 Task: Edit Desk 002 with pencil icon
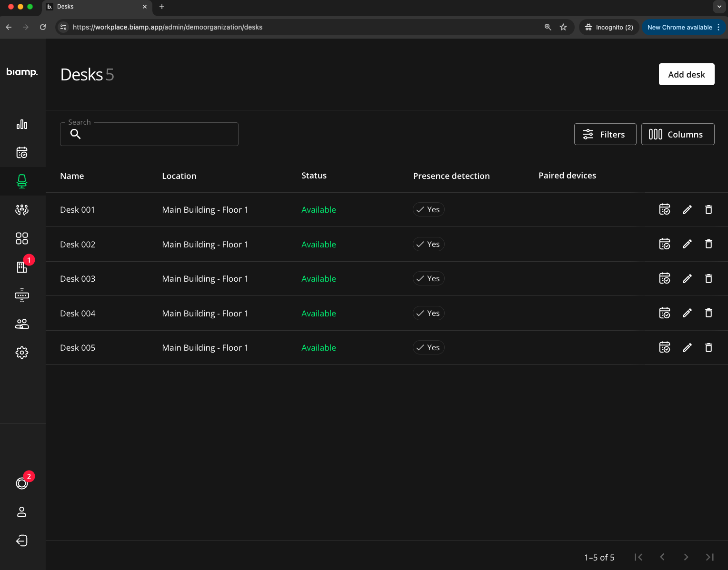coord(687,244)
